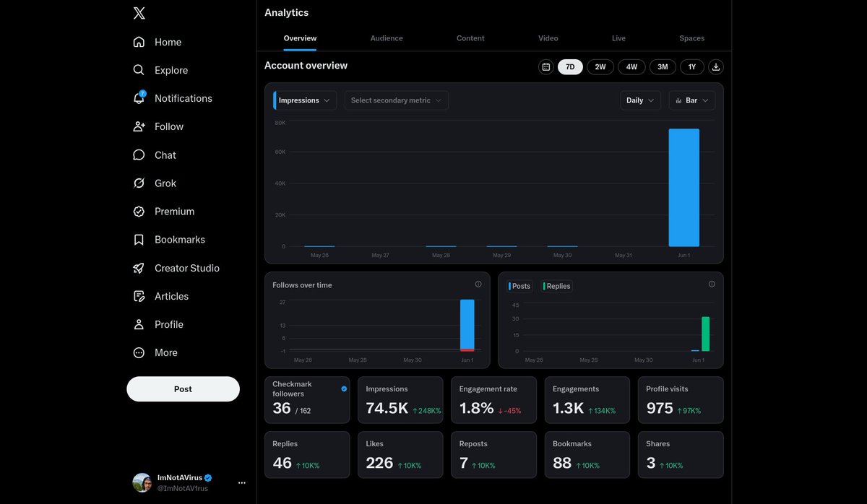The width and height of the screenshot is (867, 504).
Task: Click the Engagement rate card
Action: pos(493,400)
